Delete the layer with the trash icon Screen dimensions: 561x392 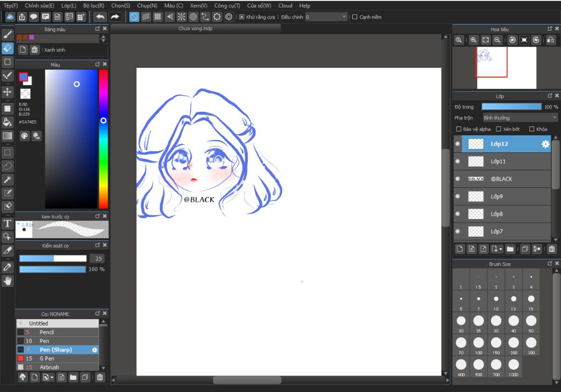click(552, 249)
